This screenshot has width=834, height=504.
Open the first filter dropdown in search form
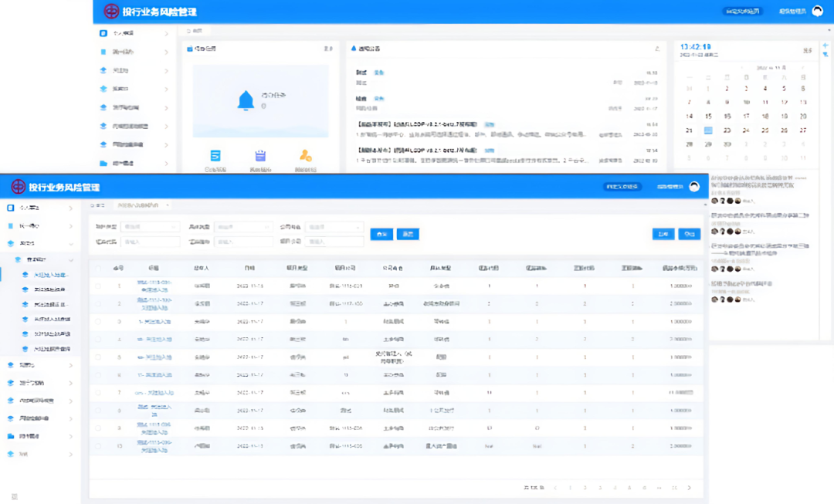(x=151, y=227)
